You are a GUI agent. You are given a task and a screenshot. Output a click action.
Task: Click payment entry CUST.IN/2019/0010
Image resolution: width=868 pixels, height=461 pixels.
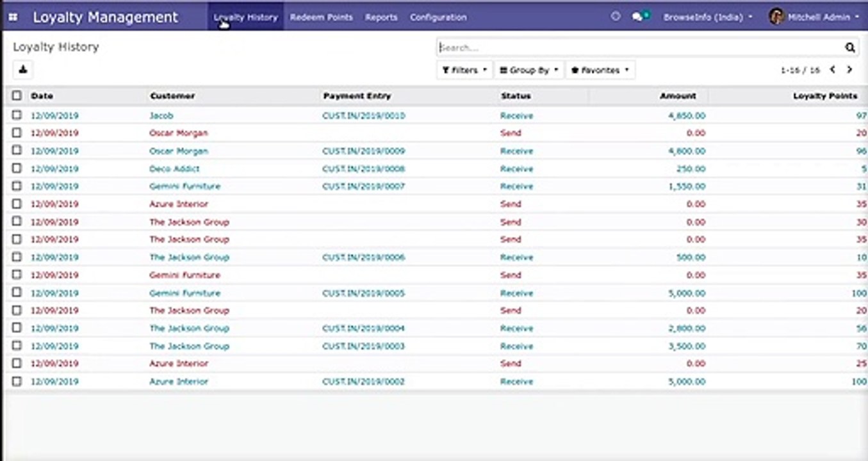click(364, 116)
